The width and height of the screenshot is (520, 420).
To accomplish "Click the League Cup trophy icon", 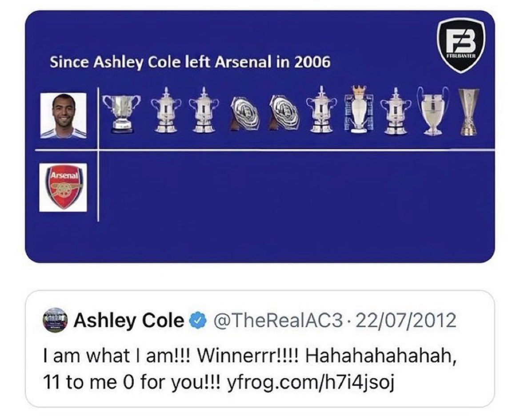I will pos(121,114).
